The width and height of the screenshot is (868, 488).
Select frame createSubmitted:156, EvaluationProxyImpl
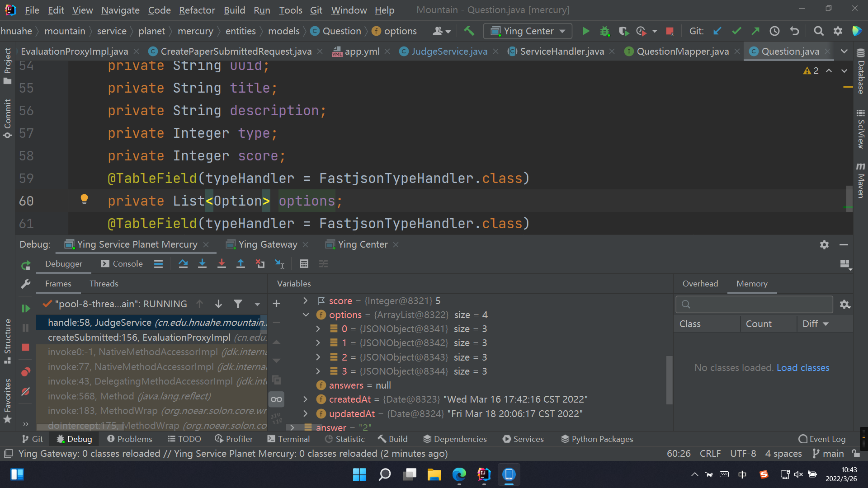coord(152,338)
